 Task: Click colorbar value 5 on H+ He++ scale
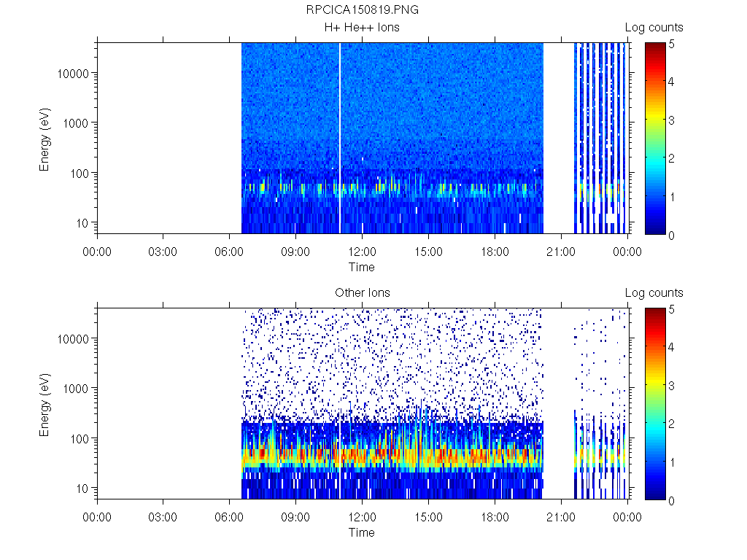(x=672, y=44)
